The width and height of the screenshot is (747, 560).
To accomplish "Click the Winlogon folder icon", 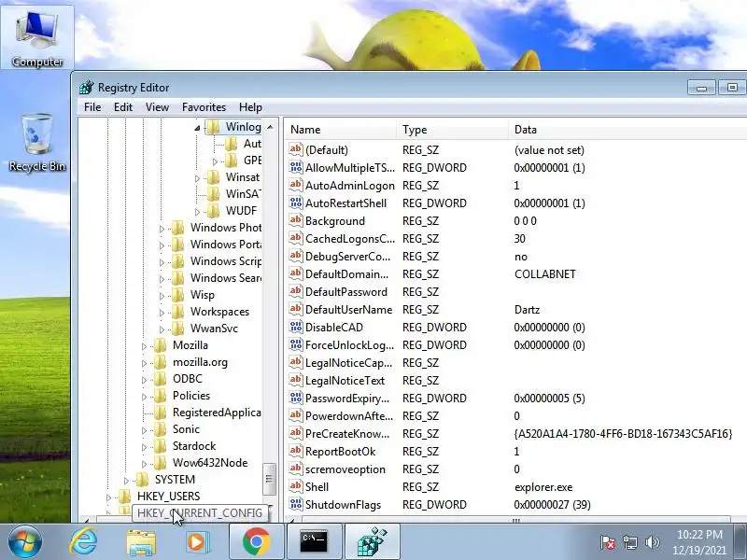I will coord(213,127).
